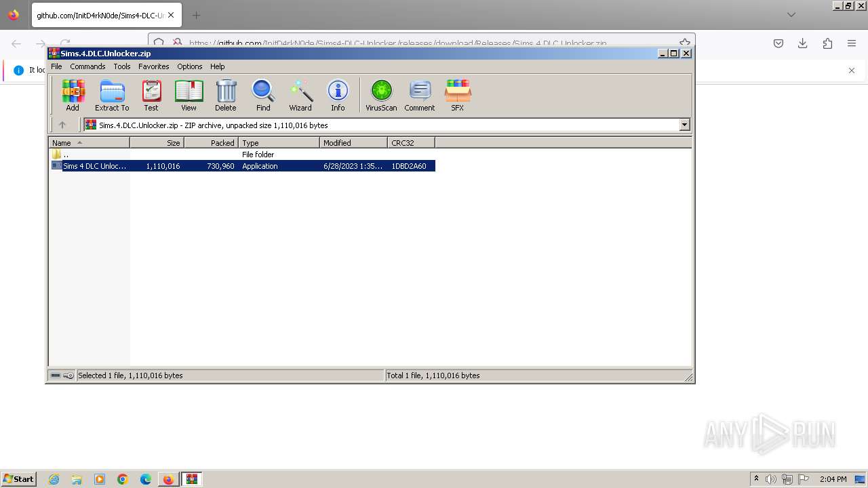Open the Help menu
This screenshot has width=868, height=488.
(x=218, y=66)
